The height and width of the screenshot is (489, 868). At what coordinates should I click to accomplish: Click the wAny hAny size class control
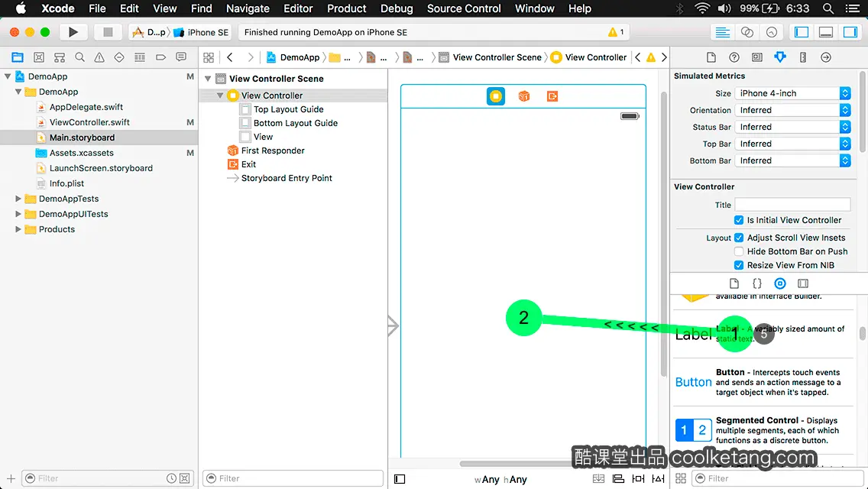click(x=500, y=480)
